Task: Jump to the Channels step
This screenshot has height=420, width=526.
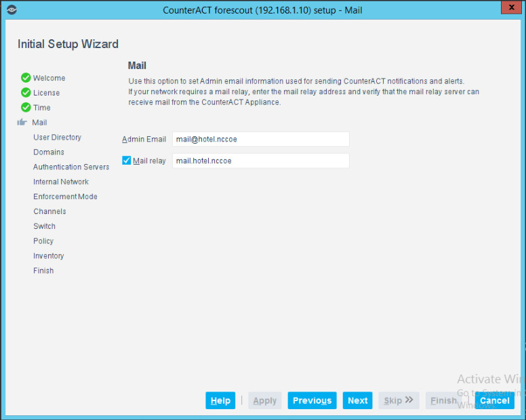Action: (49, 211)
